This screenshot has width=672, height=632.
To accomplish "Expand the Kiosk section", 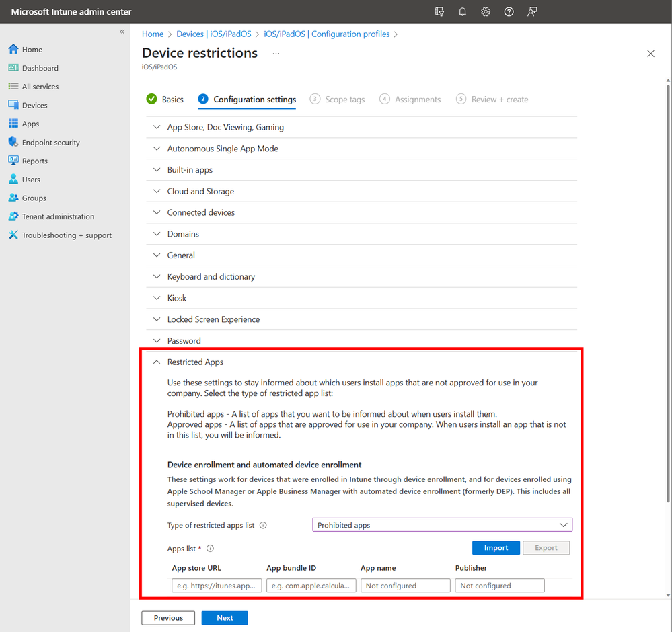I will (362, 299).
